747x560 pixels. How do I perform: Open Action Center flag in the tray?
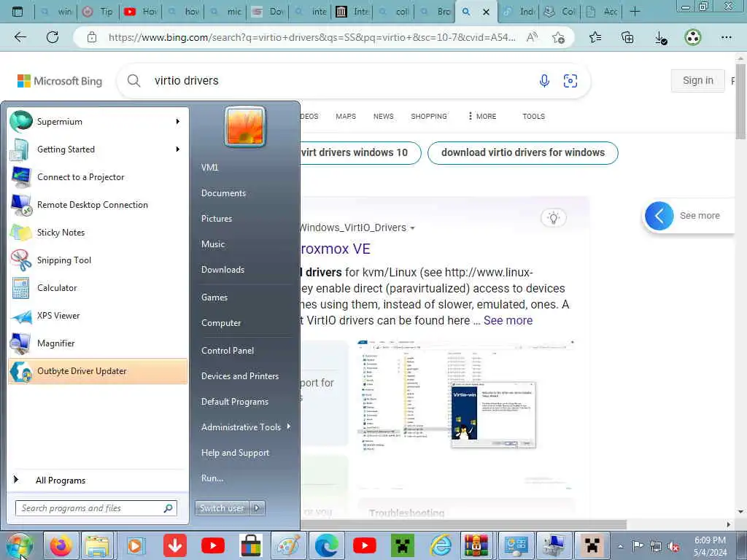pyautogui.click(x=638, y=546)
